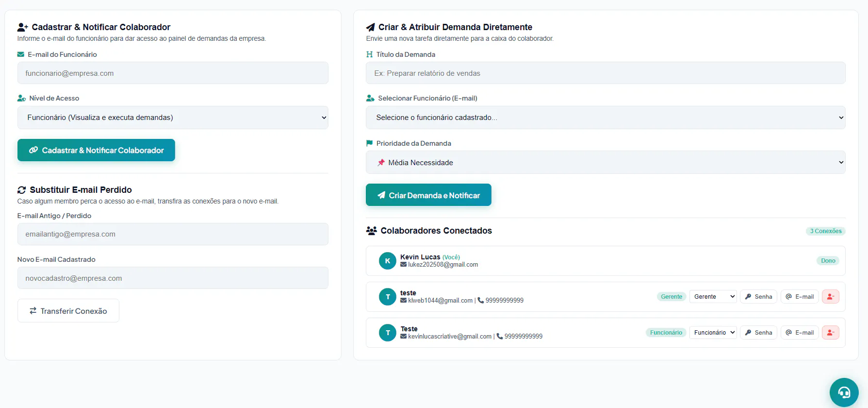Open Funcionário role dropdown in kevinlucascriative row
Viewport: 868px width, 408px height.
713,333
